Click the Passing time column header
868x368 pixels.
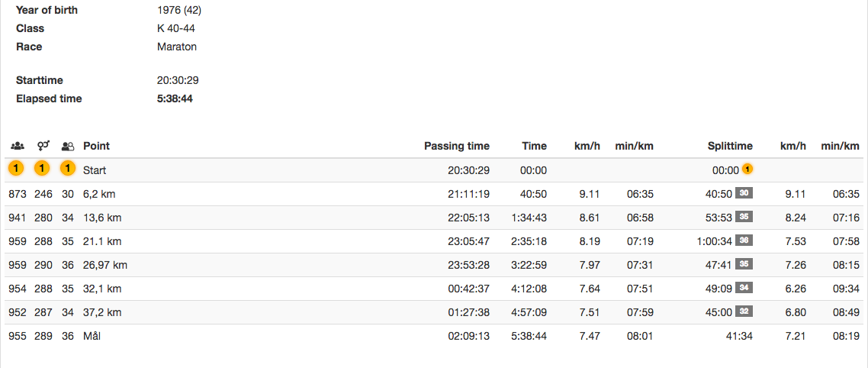[x=457, y=146]
